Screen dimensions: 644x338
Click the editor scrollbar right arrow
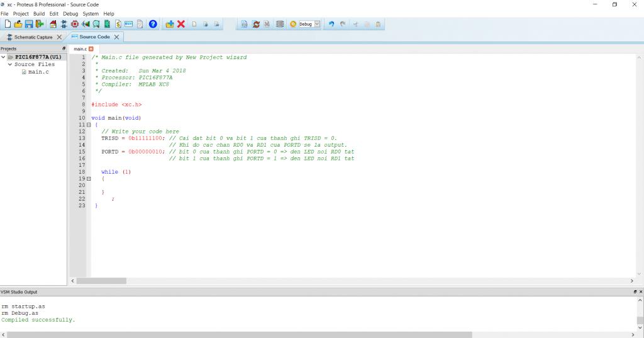coord(631,281)
